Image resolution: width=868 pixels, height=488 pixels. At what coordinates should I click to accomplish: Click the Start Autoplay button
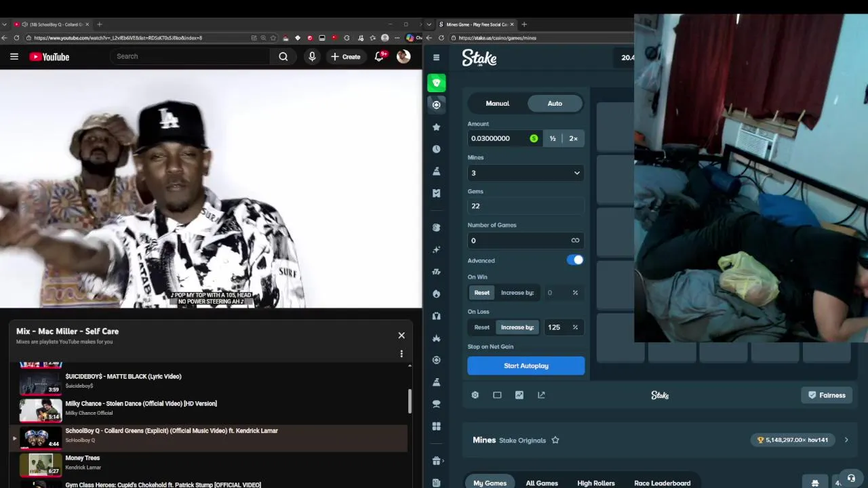526,366
